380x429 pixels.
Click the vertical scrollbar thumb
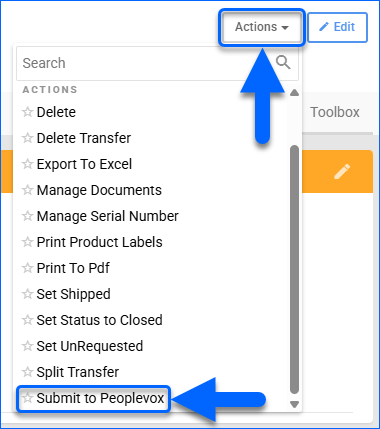(294, 269)
